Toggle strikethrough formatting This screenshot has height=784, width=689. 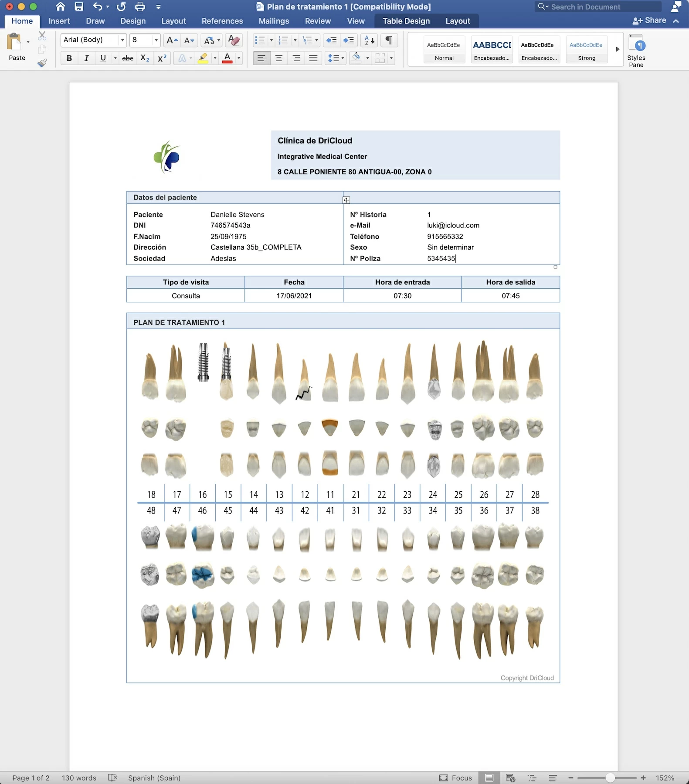[x=128, y=58]
